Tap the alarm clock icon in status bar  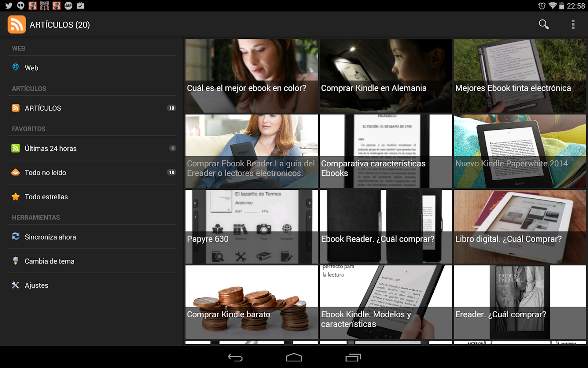pyautogui.click(x=542, y=6)
